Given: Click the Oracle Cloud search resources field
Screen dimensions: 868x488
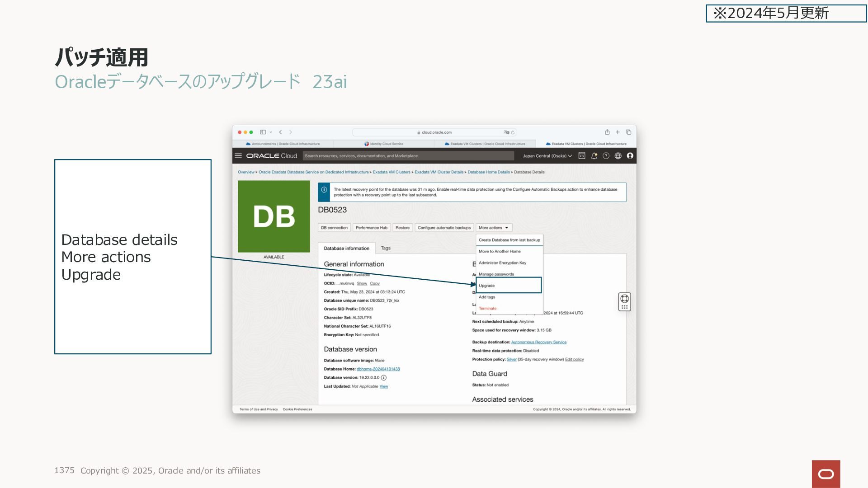Looking at the screenshot, I should pyautogui.click(x=408, y=156).
